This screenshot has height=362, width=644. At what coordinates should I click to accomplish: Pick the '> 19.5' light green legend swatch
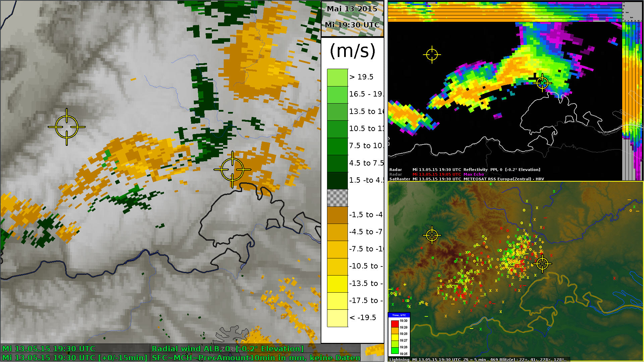click(x=337, y=77)
